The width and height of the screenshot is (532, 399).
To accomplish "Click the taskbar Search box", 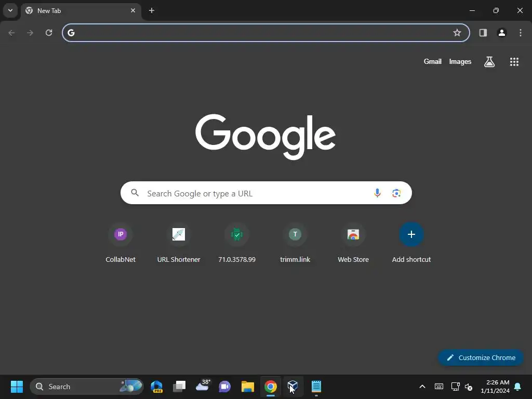I will click(87, 387).
